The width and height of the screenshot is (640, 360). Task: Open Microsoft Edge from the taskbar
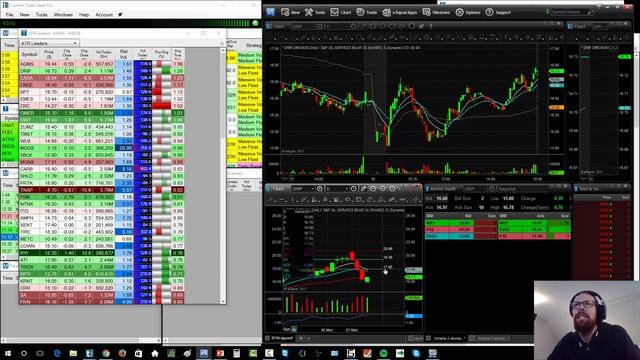(x=57, y=353)
